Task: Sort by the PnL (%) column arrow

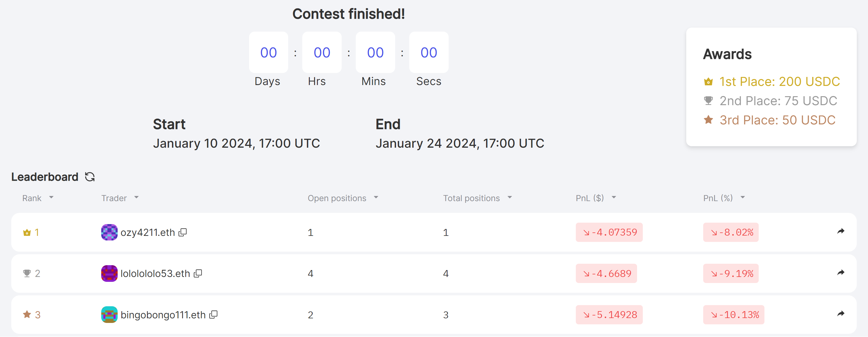Action: [743, 198]
